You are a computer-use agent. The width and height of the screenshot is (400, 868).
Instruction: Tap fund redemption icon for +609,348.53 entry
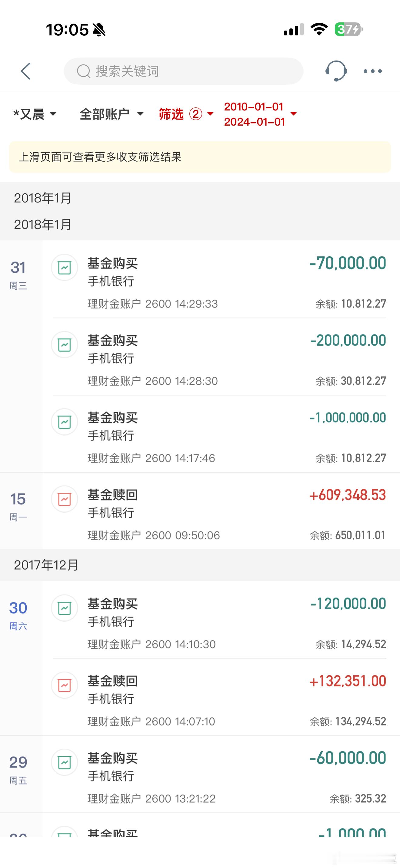[65, 499]
